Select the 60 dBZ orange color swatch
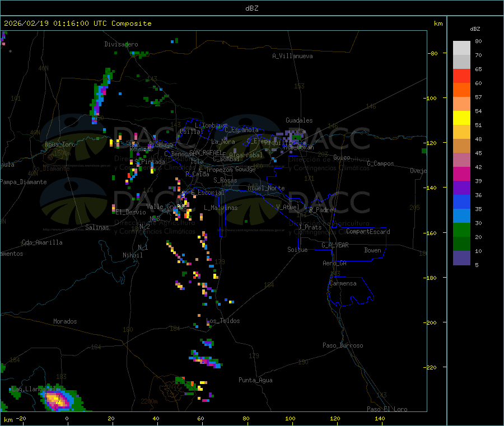This screenshot has height=426, width=504. 461,90
